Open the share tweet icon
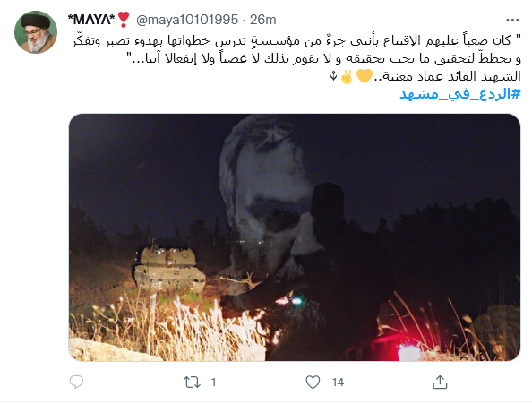The height and width of the screenshot is (404, 532). 440,382
